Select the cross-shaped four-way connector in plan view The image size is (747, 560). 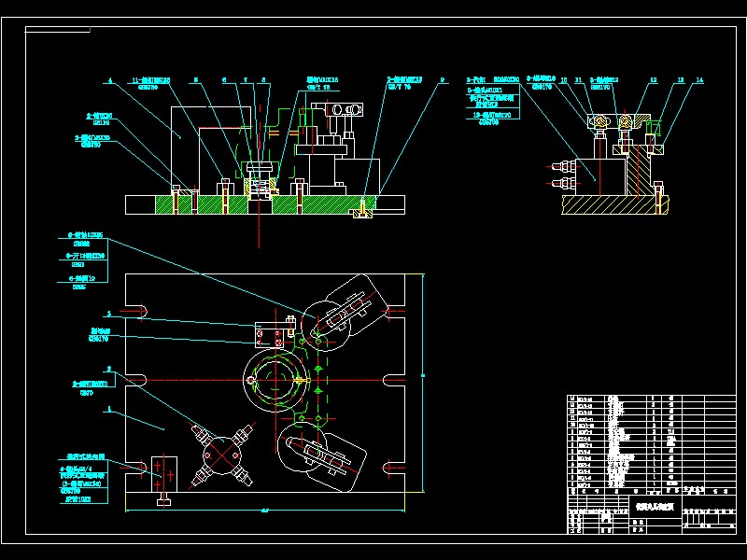222,455
